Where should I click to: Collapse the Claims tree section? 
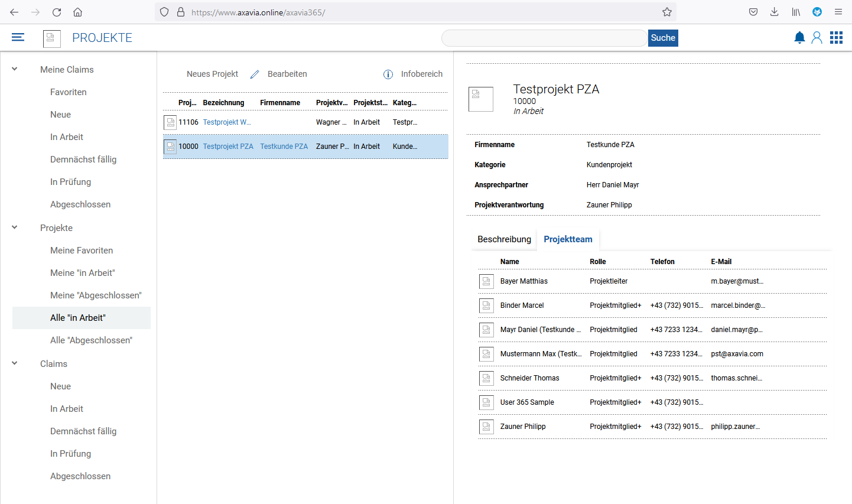click(15, 363)
